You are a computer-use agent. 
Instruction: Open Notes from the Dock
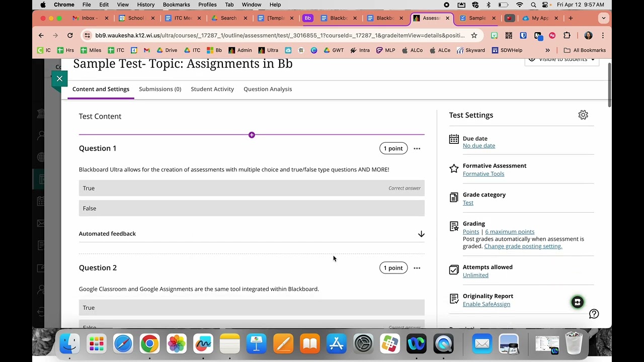pos(229,344)
